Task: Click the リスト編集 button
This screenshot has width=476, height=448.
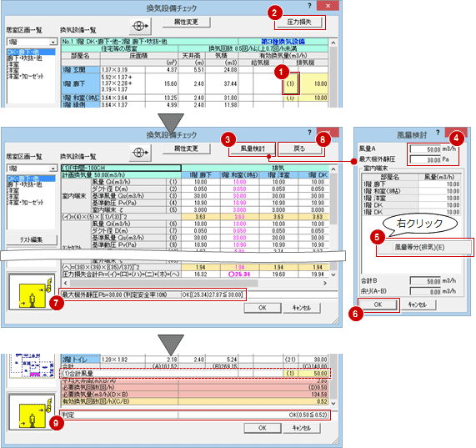Action: point(32,239)
